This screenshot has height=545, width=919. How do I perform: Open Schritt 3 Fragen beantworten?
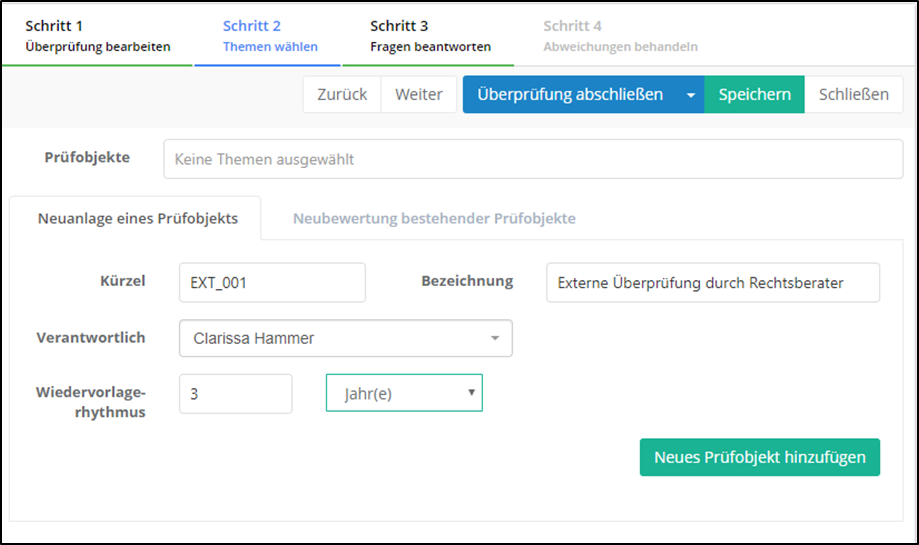point(429,36)
